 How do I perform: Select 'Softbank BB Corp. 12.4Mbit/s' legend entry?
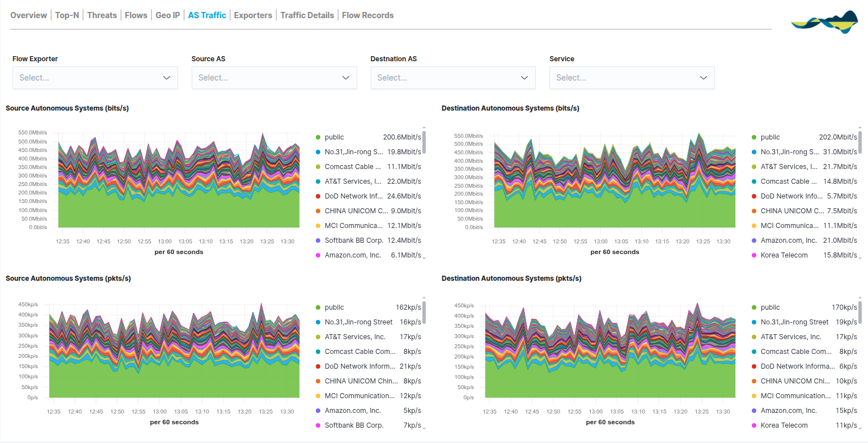(x=368, y=241)
